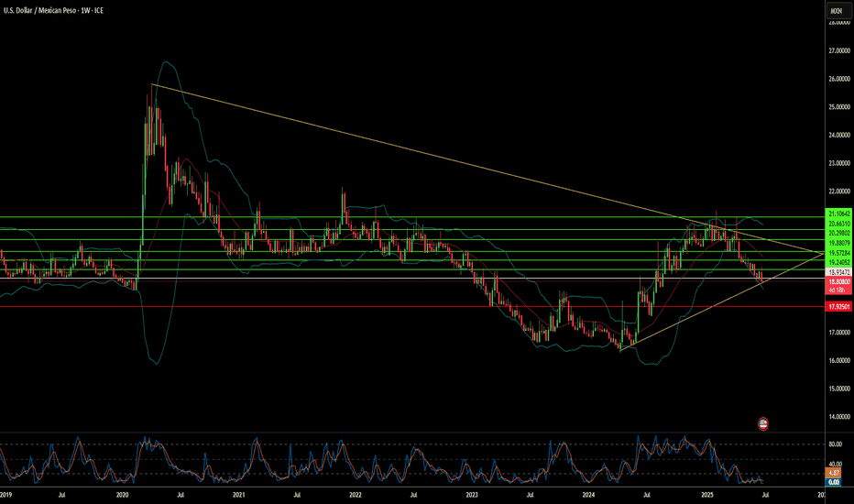Select the 19.24052 price label

pos(838,262)
